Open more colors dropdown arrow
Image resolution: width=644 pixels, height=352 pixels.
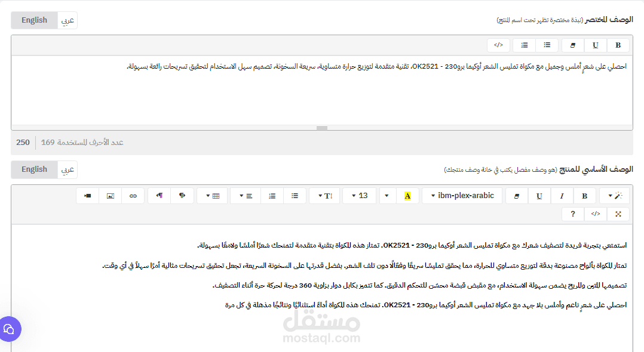(x=387, y=196)
